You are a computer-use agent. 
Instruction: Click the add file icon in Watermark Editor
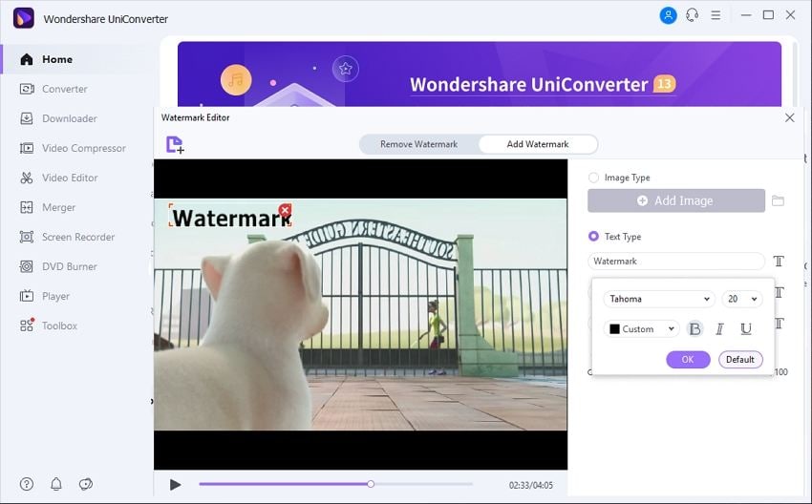[175, 145]
